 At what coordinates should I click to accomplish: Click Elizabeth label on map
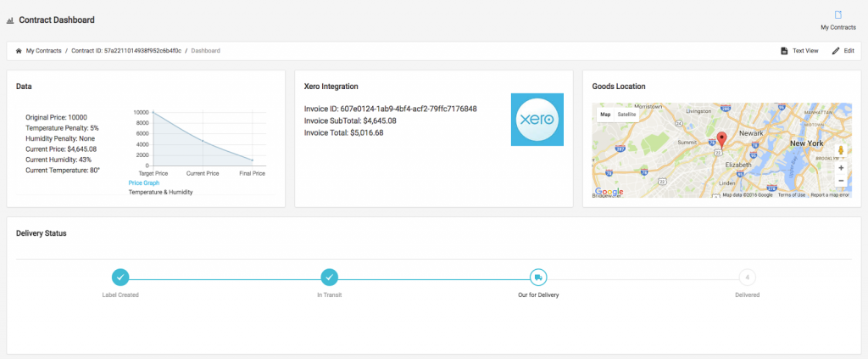point(738,165)
